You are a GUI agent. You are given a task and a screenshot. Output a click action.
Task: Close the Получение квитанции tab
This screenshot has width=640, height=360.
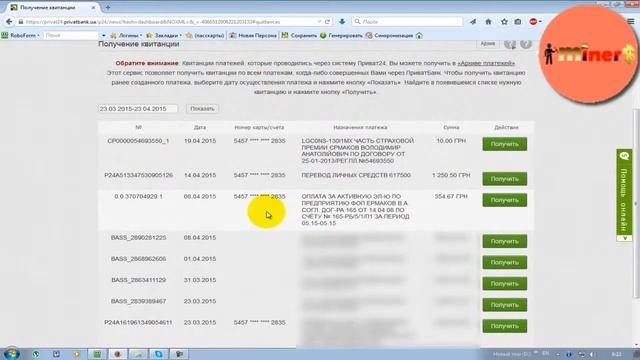[x=93, y=7]
